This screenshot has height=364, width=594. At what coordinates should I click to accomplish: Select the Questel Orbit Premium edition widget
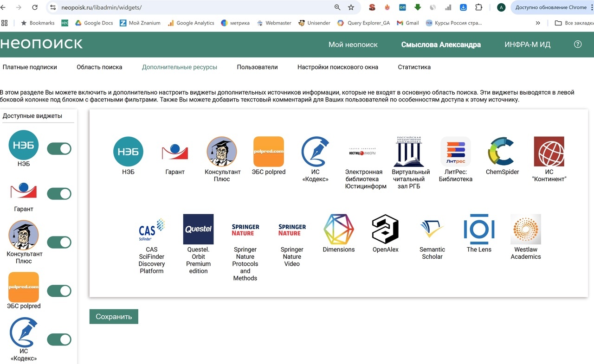(198, 229)
